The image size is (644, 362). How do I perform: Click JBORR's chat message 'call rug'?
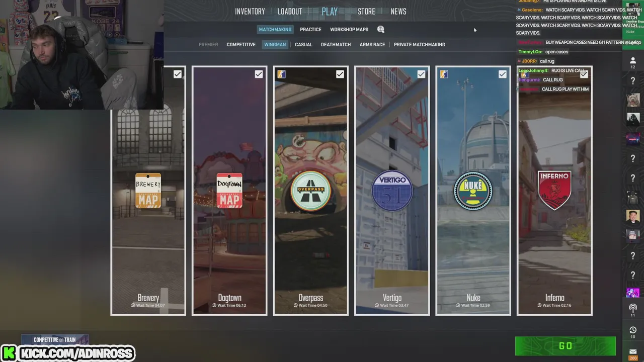click(x=547, y=61)
